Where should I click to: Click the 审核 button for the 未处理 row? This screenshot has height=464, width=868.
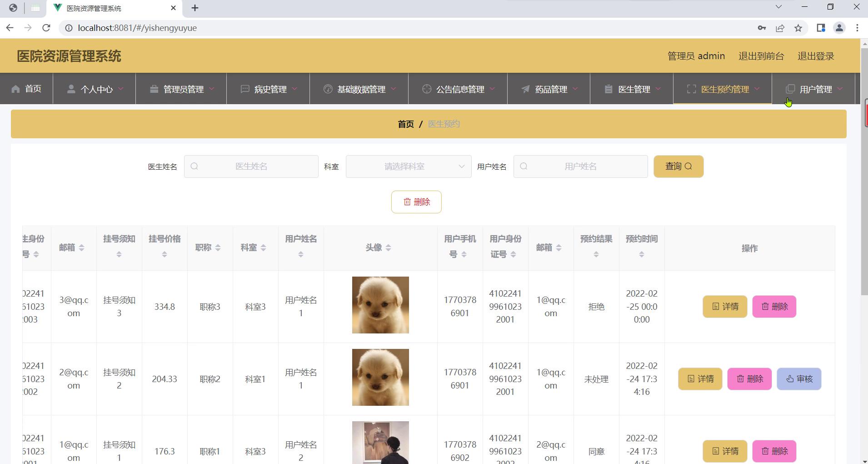798,379
